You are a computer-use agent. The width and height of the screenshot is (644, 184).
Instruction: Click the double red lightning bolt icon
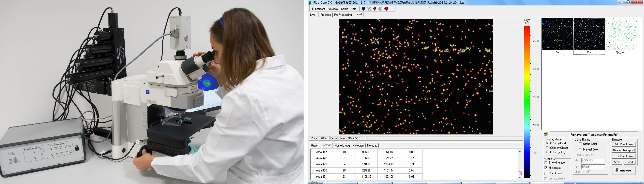pyautogui.click(x=386, y=9)
